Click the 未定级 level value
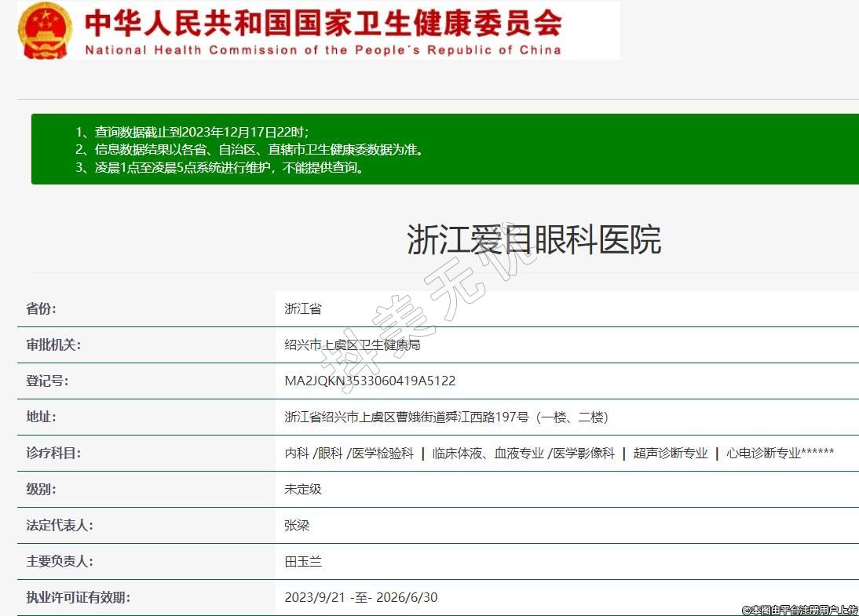 tap(303, 489)
